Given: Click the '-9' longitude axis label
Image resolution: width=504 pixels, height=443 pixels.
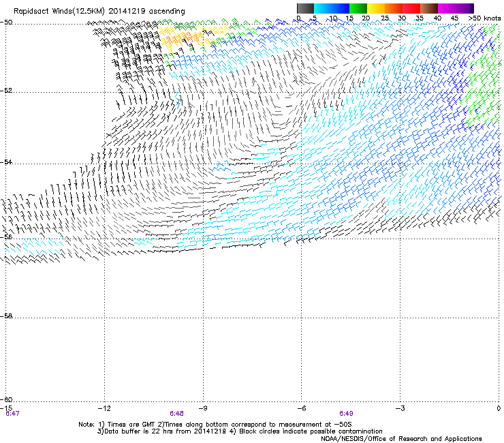Looking at the screenshot, I should point(202,408).
